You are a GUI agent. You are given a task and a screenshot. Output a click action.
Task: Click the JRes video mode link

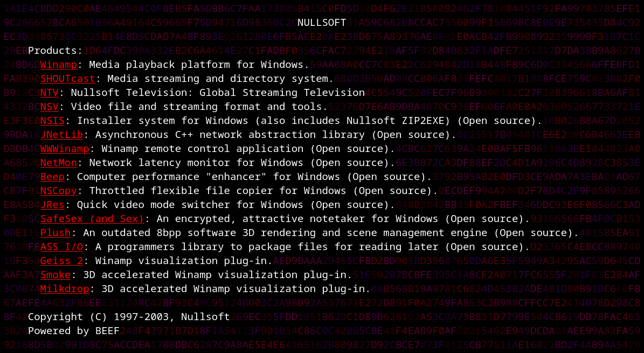52,205
